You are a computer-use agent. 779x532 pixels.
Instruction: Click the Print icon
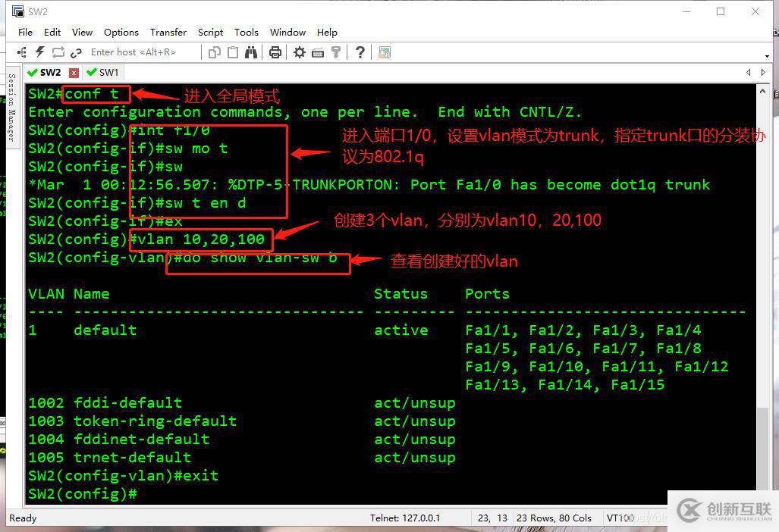[x=275, y=52]
